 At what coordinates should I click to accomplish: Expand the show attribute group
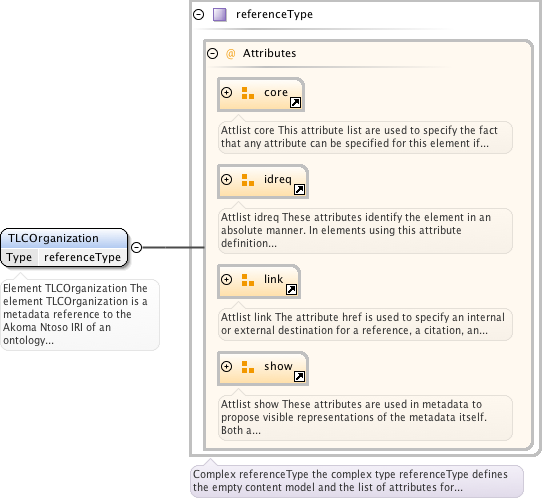[226, 367]
